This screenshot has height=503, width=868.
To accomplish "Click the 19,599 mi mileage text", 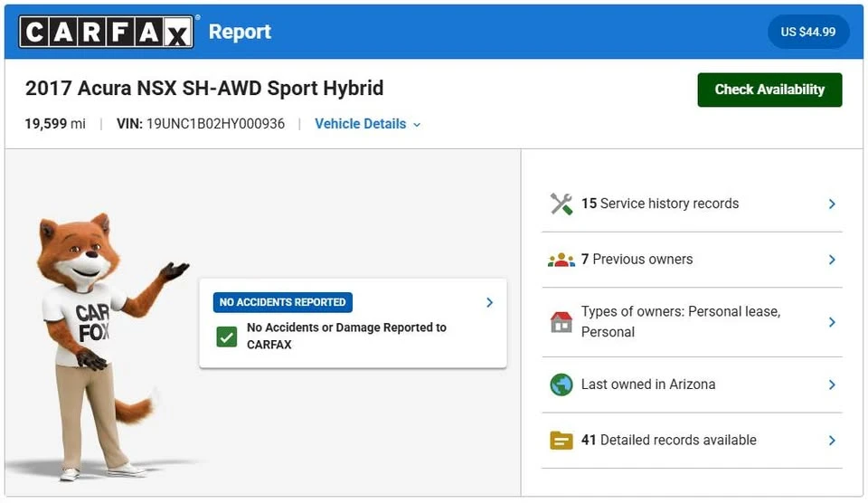I will point(55,124).
